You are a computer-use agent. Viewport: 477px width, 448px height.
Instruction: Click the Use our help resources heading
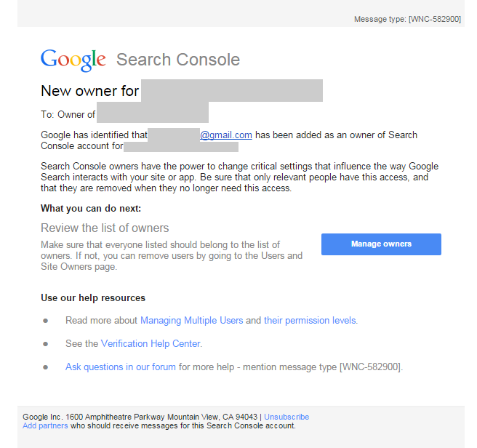point(93,297)
